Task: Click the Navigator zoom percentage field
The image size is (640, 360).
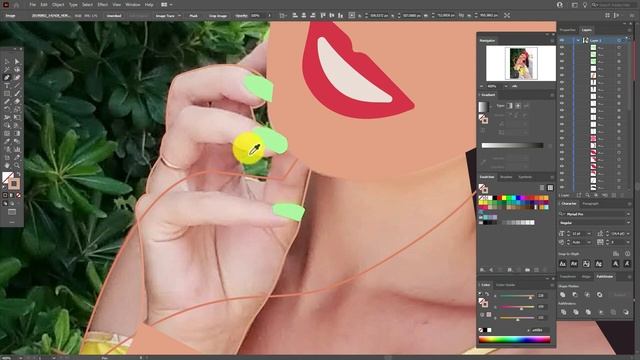Action: 493,86
